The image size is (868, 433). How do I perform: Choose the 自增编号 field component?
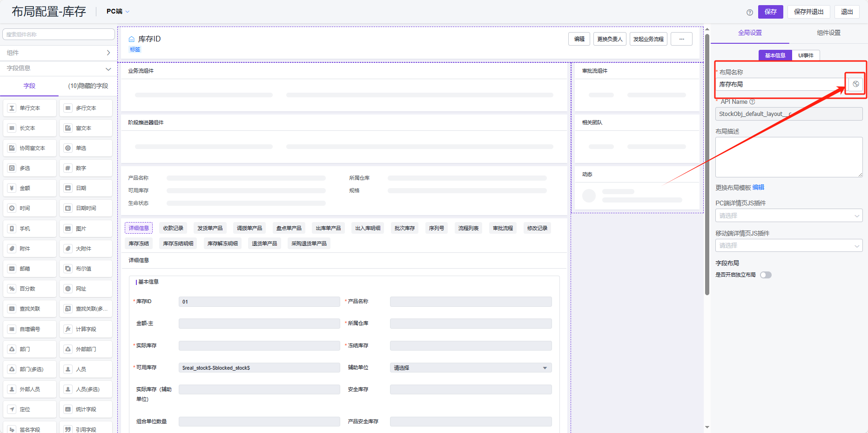30,329
